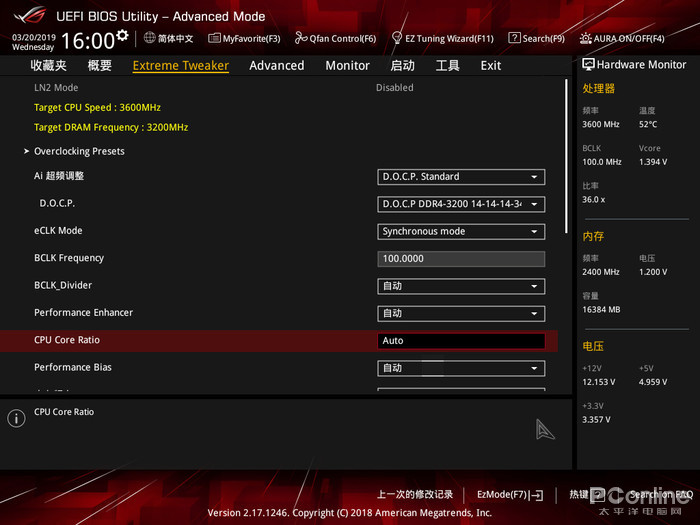Select Extreme Tweaker tab

(x=181, y=66)
